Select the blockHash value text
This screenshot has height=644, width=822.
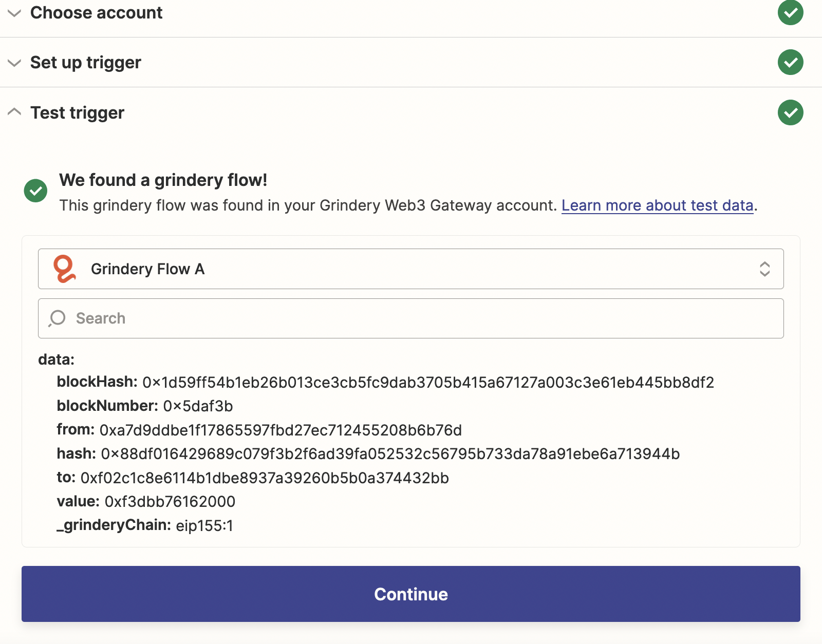(428, 383)
